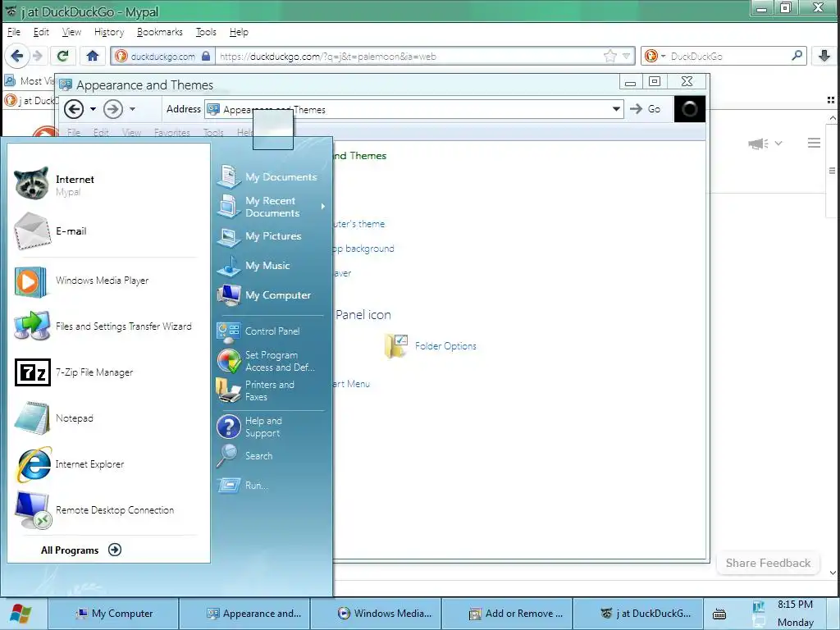
Task: Click the duckduckgo.com site identity button
Action: [162, 57]
